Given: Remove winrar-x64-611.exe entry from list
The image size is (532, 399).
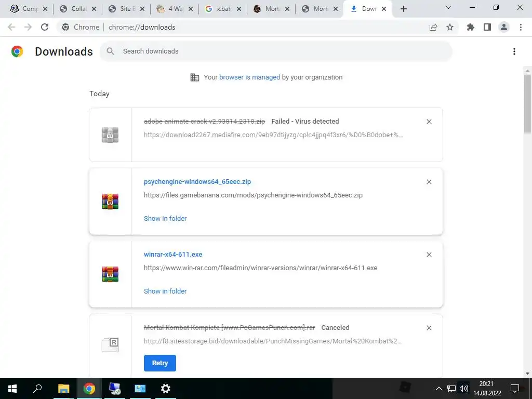Looking at the screenshot, I should [429, 255].
